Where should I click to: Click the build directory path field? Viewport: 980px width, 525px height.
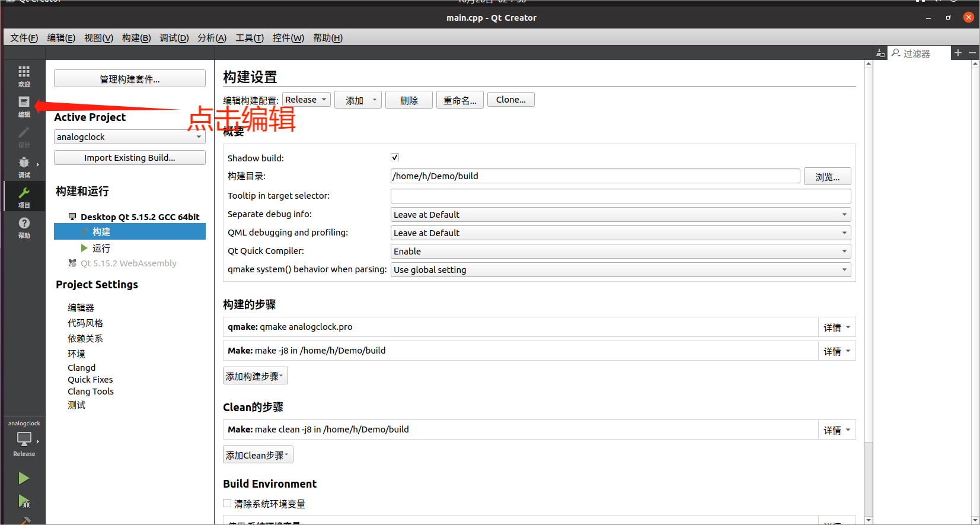click(x=595, y=176)
